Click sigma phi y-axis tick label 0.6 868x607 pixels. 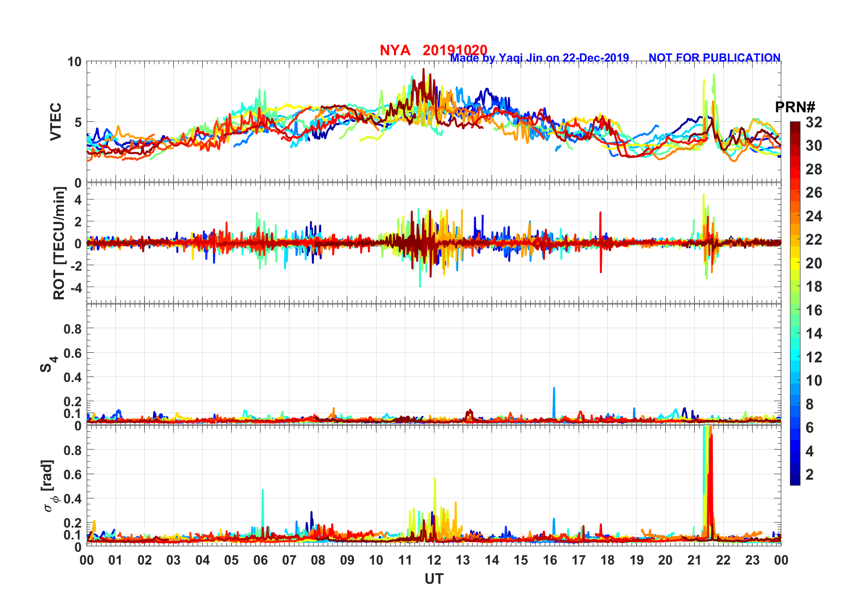click(73, 474)
